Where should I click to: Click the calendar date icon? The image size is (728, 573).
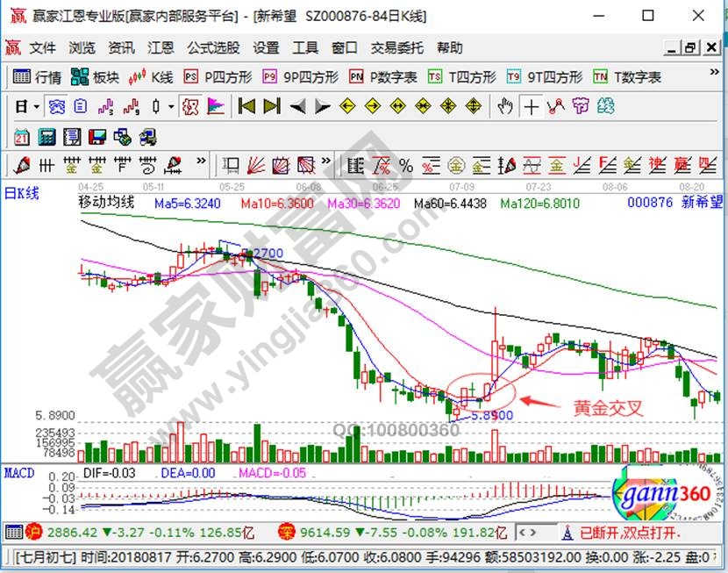22,136
